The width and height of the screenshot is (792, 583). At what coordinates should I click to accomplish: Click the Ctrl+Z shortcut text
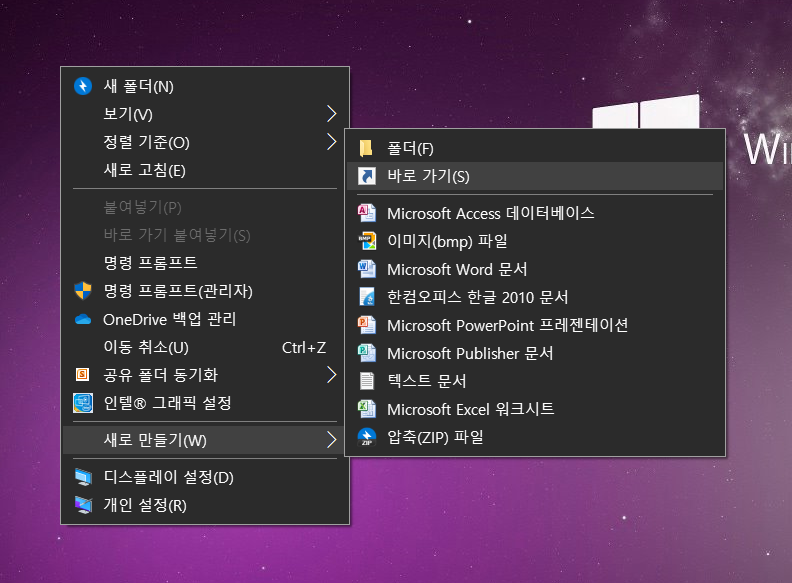pos(304,348)
